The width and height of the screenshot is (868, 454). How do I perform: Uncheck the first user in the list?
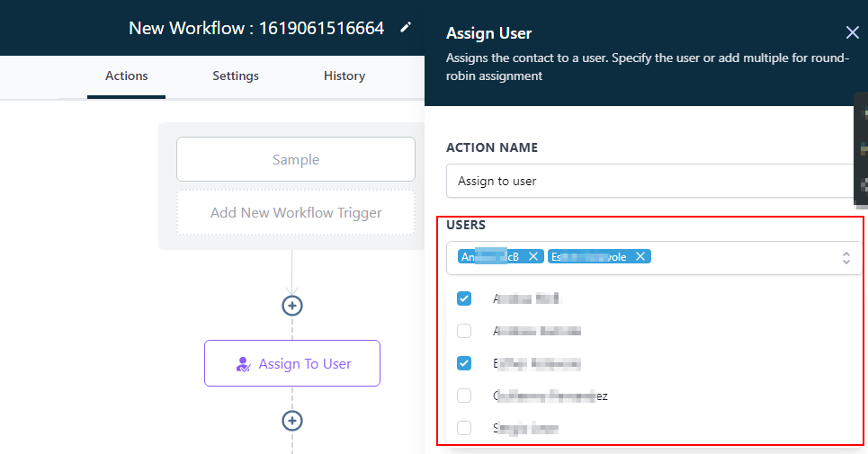tap(464, 298)
